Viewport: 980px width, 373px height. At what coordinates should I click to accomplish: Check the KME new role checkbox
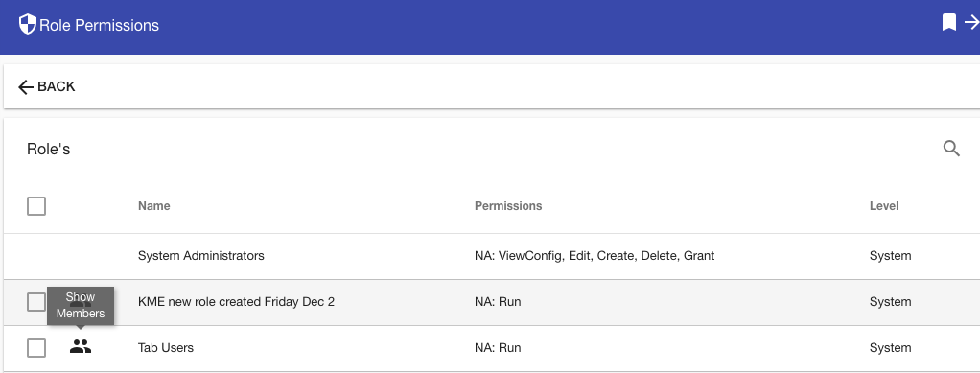36,302
